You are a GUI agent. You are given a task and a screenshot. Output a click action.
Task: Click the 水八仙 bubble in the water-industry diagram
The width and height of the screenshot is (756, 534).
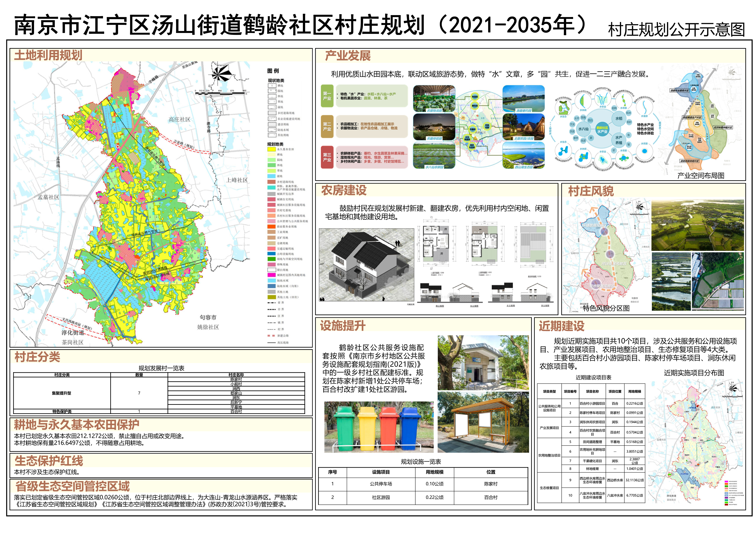[x=583, y=129]
